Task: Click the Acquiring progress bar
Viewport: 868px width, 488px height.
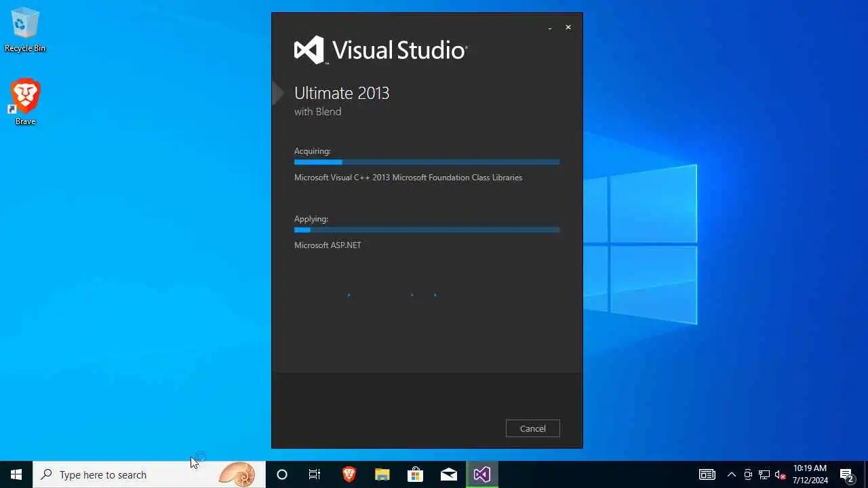Action: tap(427, 163)
